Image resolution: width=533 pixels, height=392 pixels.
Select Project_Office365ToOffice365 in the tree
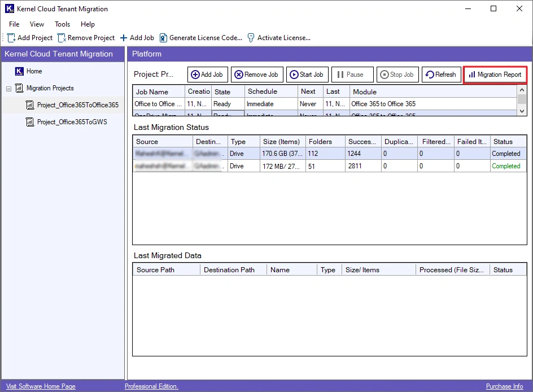pyautogui.click(x=77, y=105)
